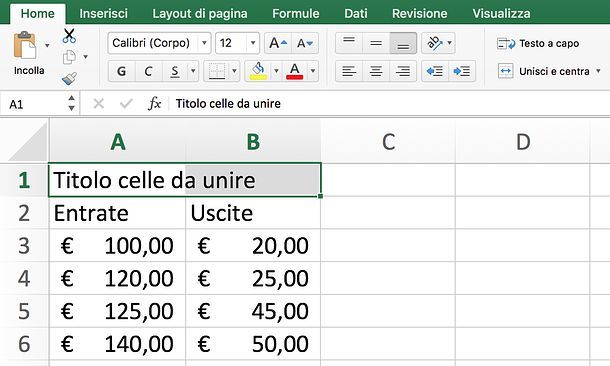
Task: Toggle bold with the G button
Action: pyautogui.click(x=121, y=71)
